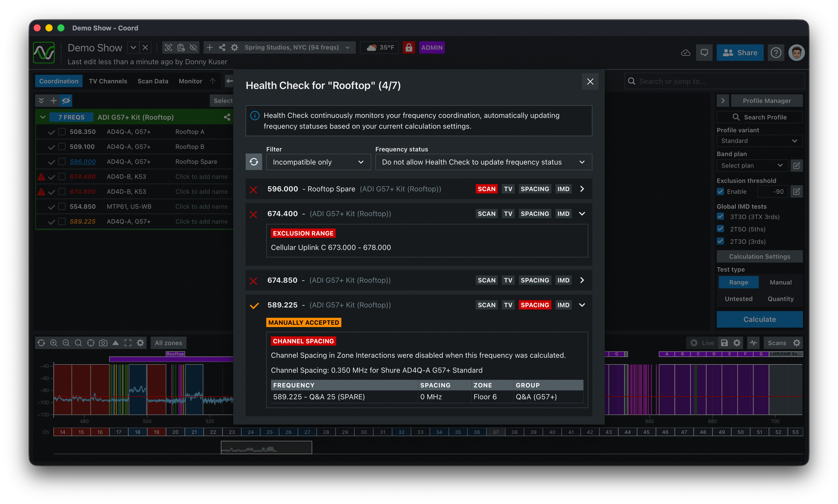Tick the checkbox for frequency 508.350
Image resolution: width=838 pixels, height=504 pixels.
click(x=62, y=132)
